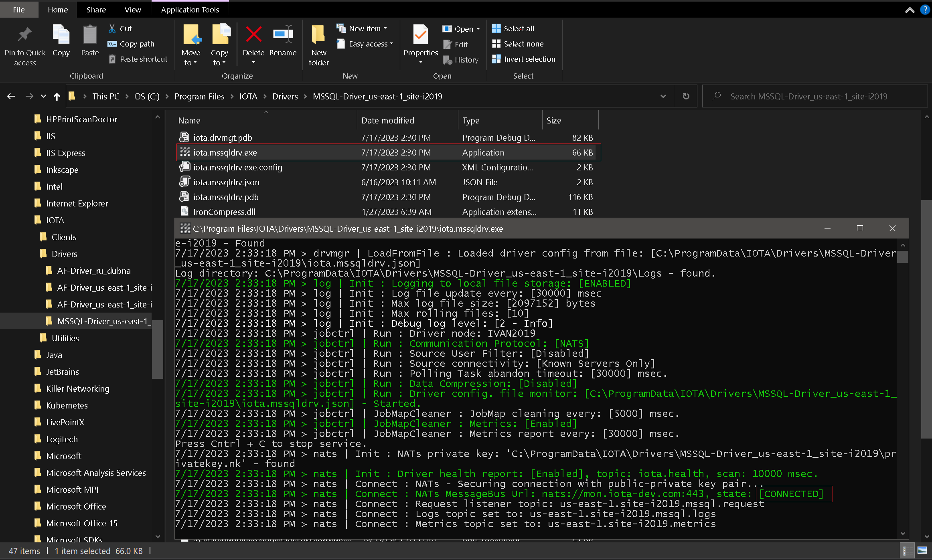
Task: Click Invert selection in the ribbon
Action: [524, 59]
